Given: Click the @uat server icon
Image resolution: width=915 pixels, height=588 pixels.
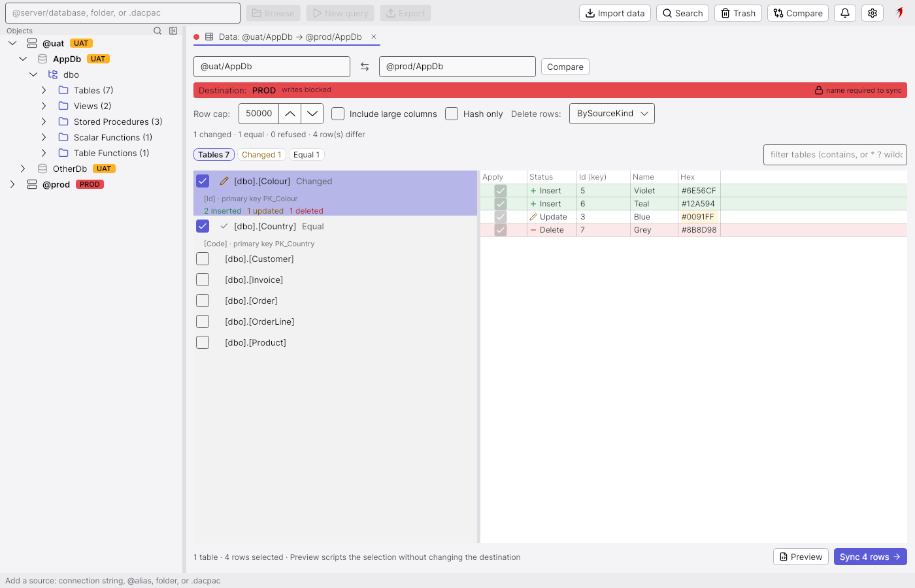Looking at the screenshot, I should tap(32, 43).
